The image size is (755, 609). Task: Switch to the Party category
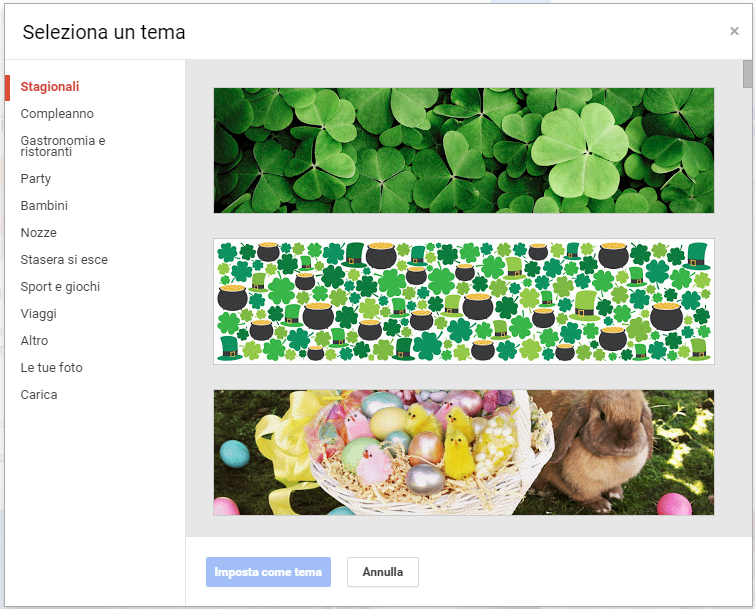(x=36, y=179)
